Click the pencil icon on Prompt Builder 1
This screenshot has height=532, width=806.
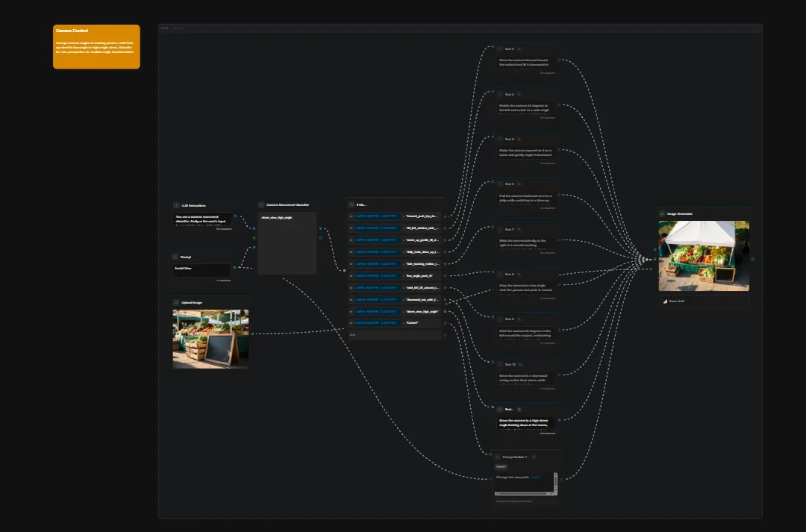click(534, 457)
